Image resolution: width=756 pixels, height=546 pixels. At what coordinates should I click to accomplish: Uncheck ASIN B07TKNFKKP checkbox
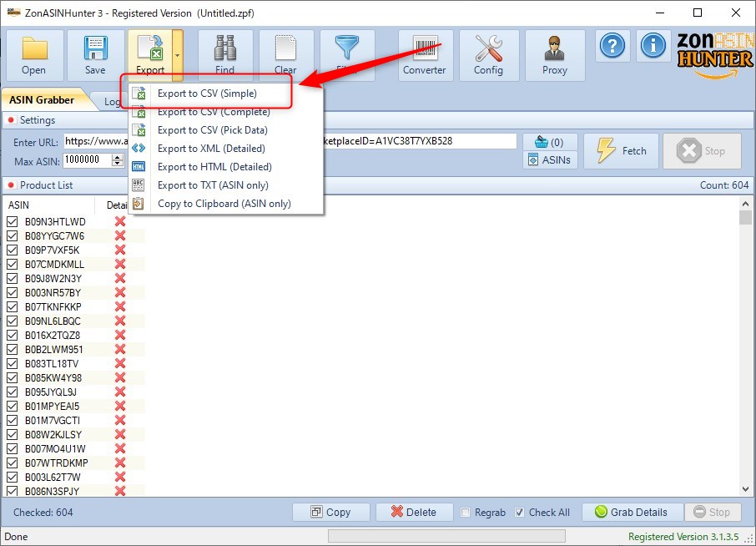(12, 306)
